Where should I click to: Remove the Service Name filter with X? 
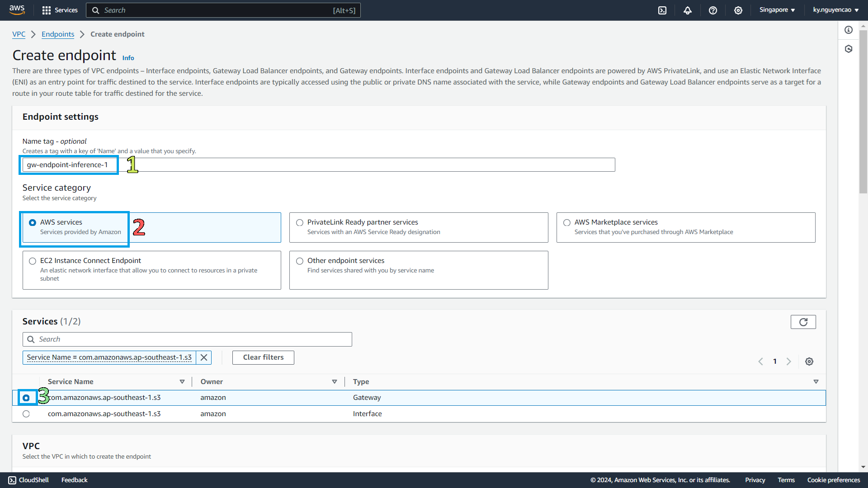204,357
